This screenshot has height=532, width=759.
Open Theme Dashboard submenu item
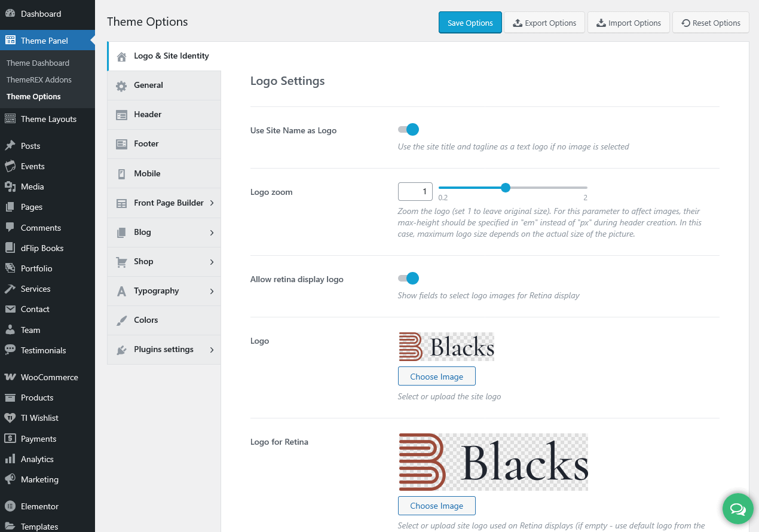tap(38, 63)
